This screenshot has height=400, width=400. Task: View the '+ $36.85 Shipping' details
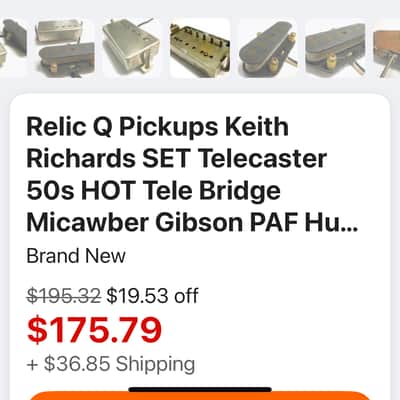click(111, 364)
